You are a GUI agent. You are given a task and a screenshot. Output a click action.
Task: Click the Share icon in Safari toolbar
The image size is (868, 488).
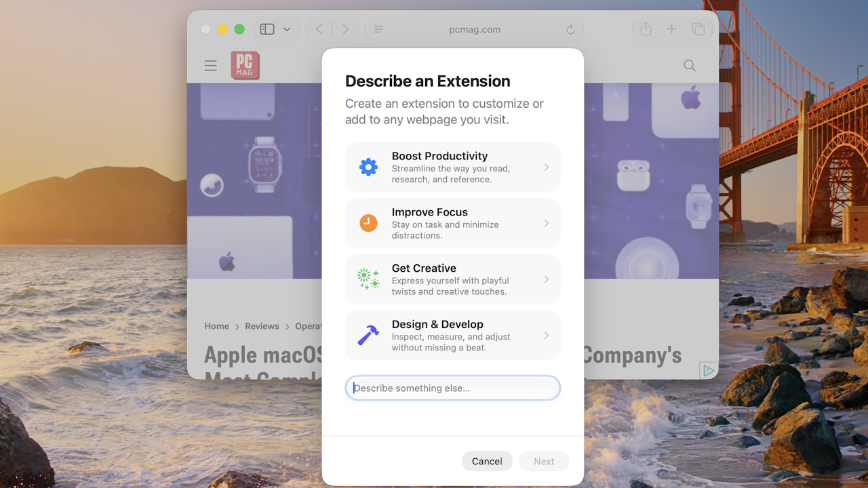point(646,29)
